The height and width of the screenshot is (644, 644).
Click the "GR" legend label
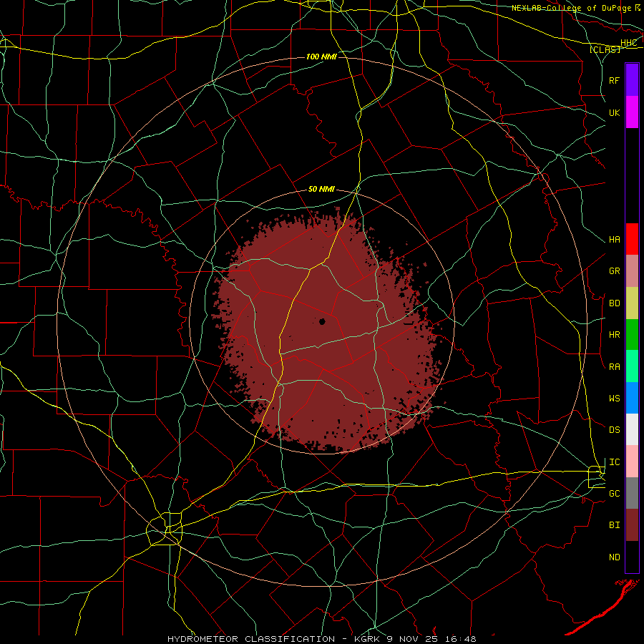615,271
